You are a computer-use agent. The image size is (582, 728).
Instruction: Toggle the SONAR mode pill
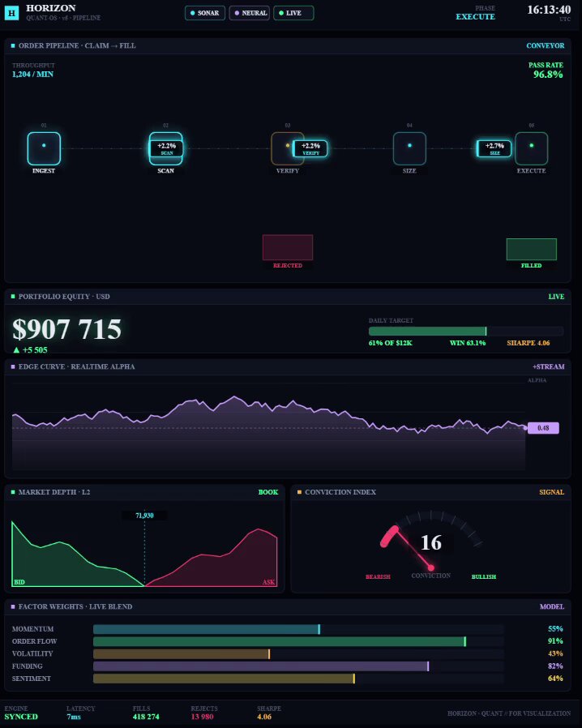tap(205, 13)
